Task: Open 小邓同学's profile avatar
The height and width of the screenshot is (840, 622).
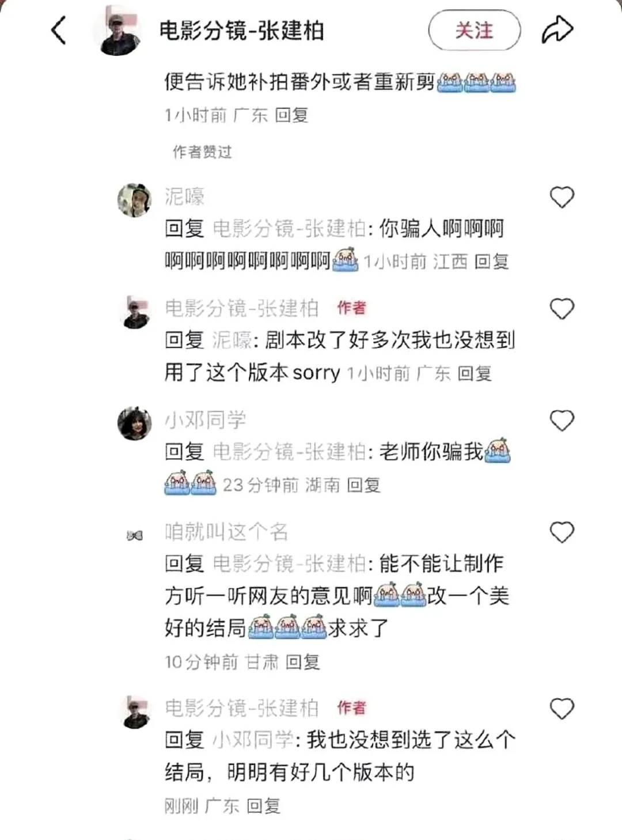Action: [134, 423]
